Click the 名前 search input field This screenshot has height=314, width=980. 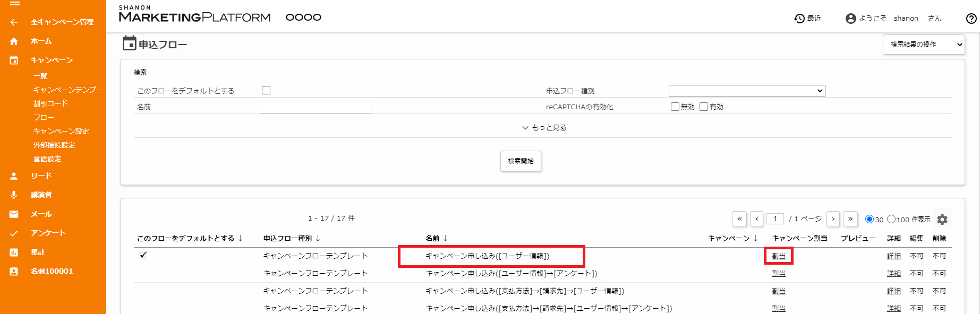pos(316,107)
